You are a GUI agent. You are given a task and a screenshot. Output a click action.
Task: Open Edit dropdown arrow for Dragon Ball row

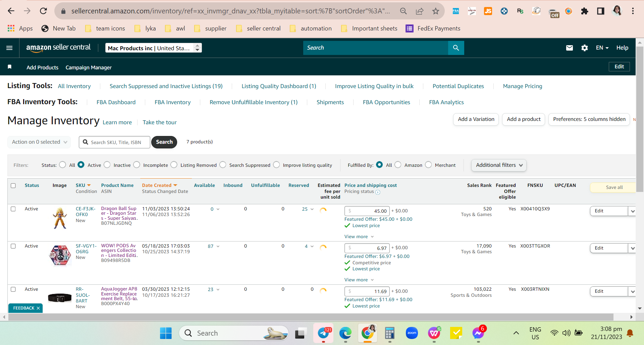tap(632, 211)
